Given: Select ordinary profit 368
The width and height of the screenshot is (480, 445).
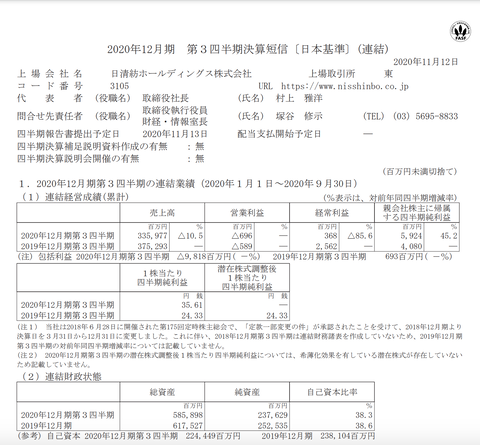Looking at the screenshot, I should coord(330,236).
